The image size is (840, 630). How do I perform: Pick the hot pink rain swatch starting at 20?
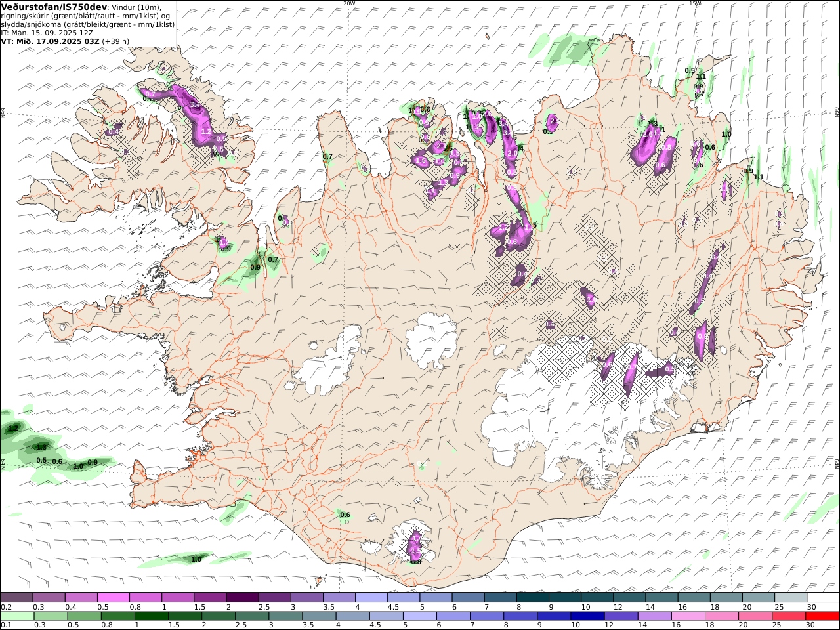click(755, 616)
